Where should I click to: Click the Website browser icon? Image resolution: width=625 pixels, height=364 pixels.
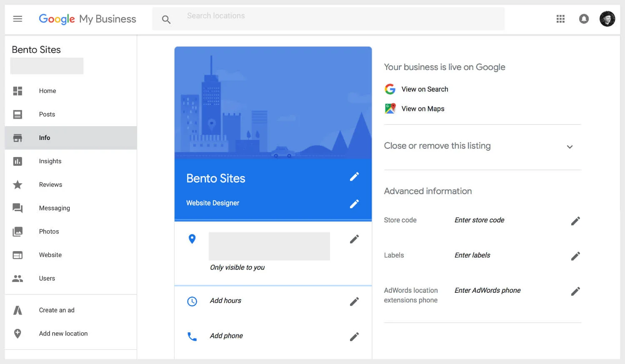(x=17, y=255)
